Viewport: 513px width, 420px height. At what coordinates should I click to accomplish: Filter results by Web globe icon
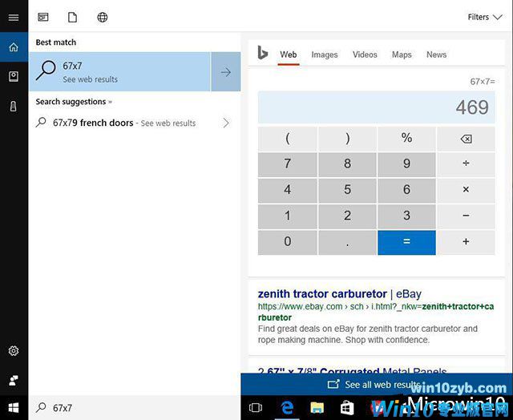[103, 17]
